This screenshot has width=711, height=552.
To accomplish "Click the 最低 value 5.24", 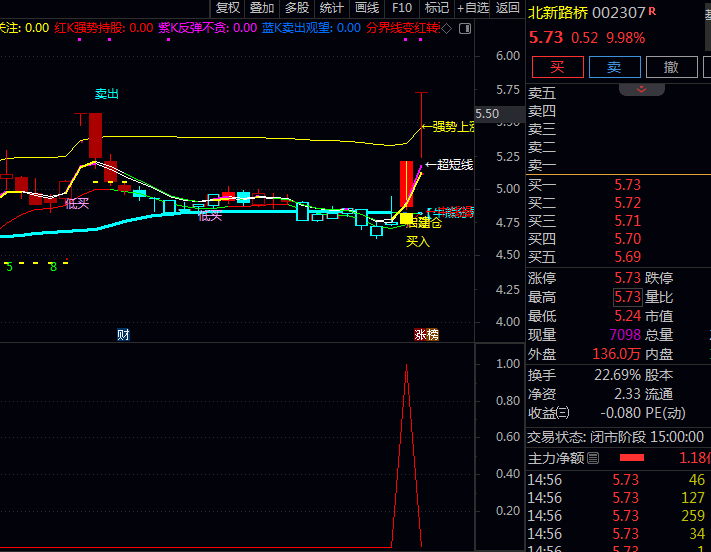I will point(627,316).
